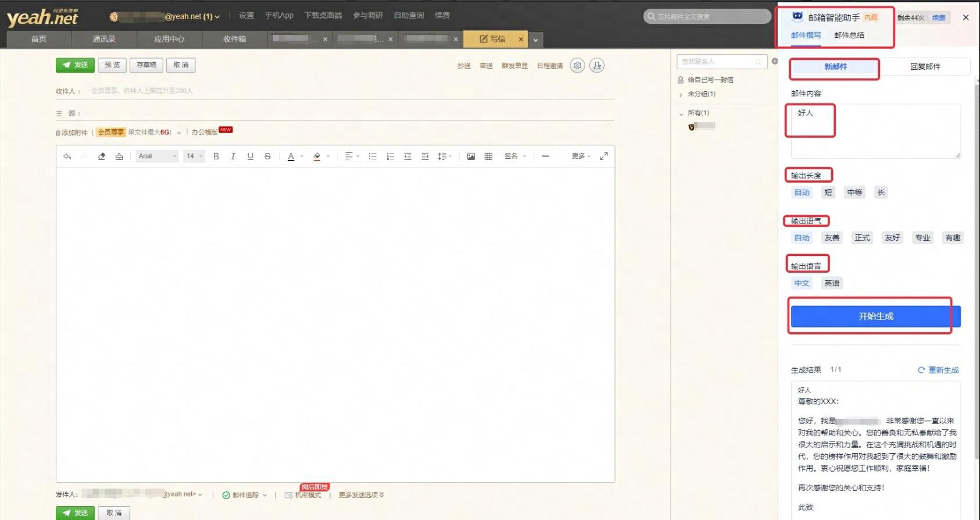Choose the 正式 output tone option
The height and width of the screenshot is (520, 980).
coord(862,238)
